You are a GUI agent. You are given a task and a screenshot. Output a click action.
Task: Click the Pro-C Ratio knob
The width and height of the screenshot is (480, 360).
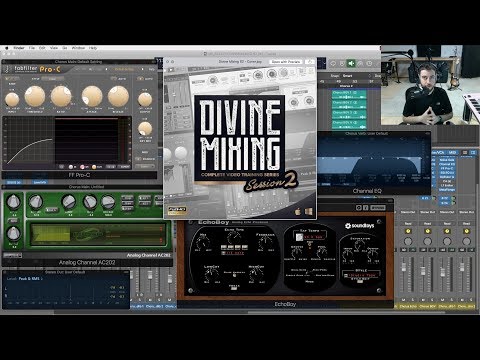point(61,96)
